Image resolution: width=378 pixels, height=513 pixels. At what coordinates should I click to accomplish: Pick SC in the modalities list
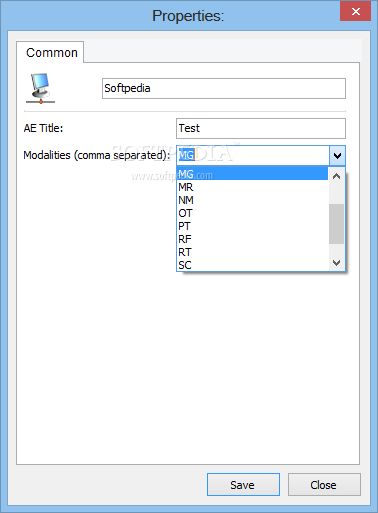(x=252, y=265)
